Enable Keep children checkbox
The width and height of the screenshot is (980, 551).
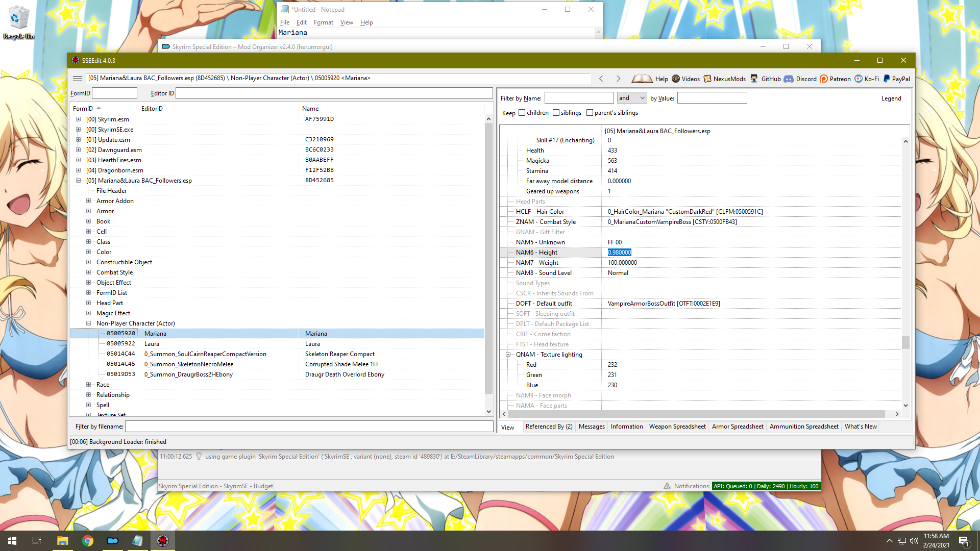pos(522,113)
